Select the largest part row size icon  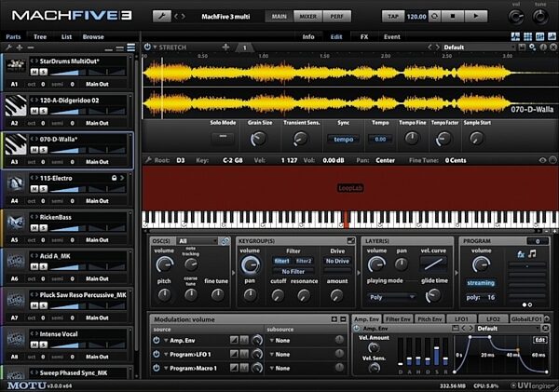(x=130, y=47)
